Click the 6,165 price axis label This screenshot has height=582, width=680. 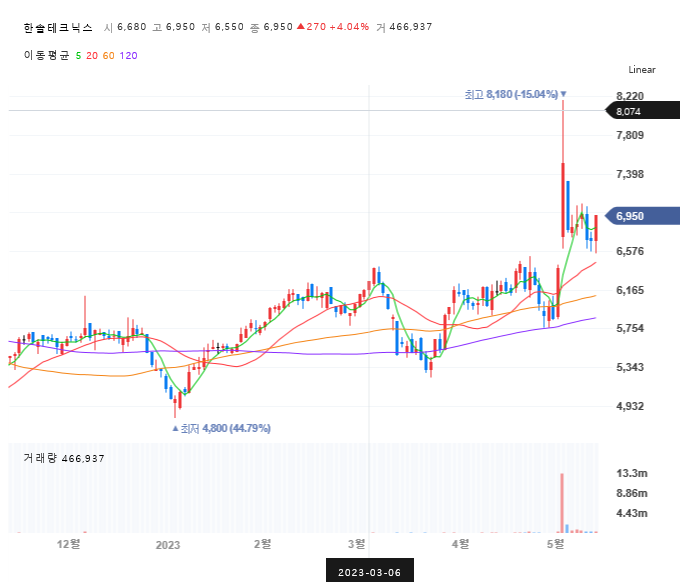[x=630, y=290]
